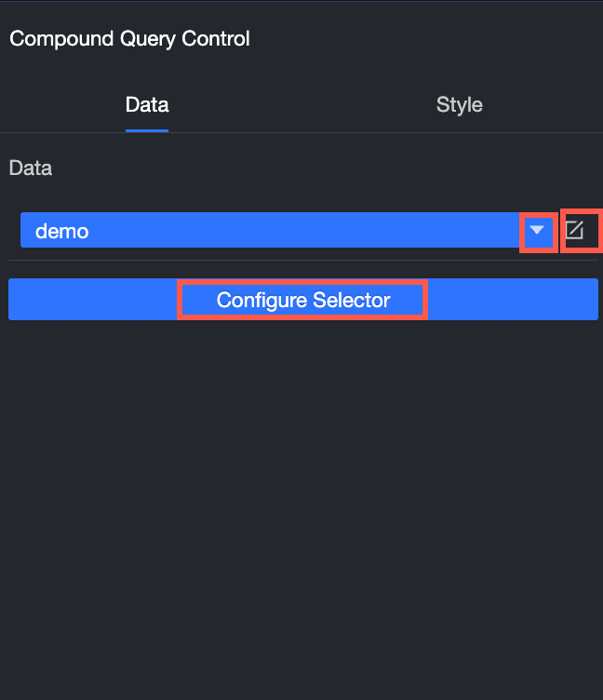Click the dropdown arrow next to demo
603x700 pixels.
point(537,230)
